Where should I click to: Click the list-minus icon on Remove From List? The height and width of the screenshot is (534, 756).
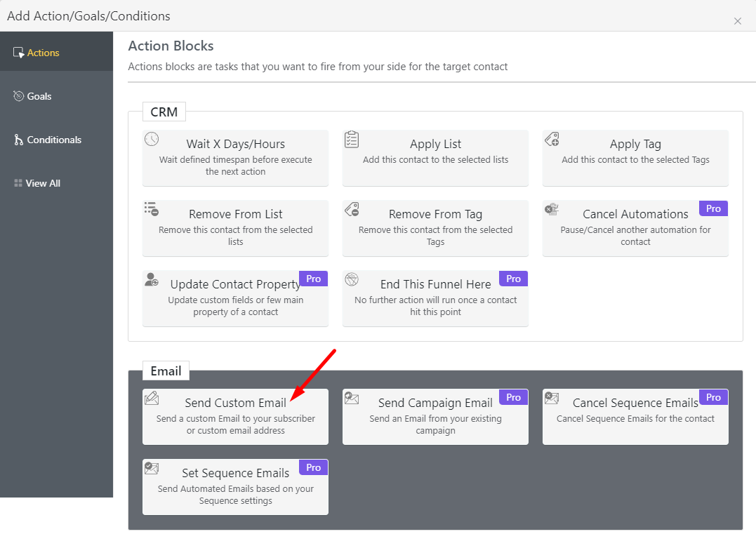(x=152, y=209)
